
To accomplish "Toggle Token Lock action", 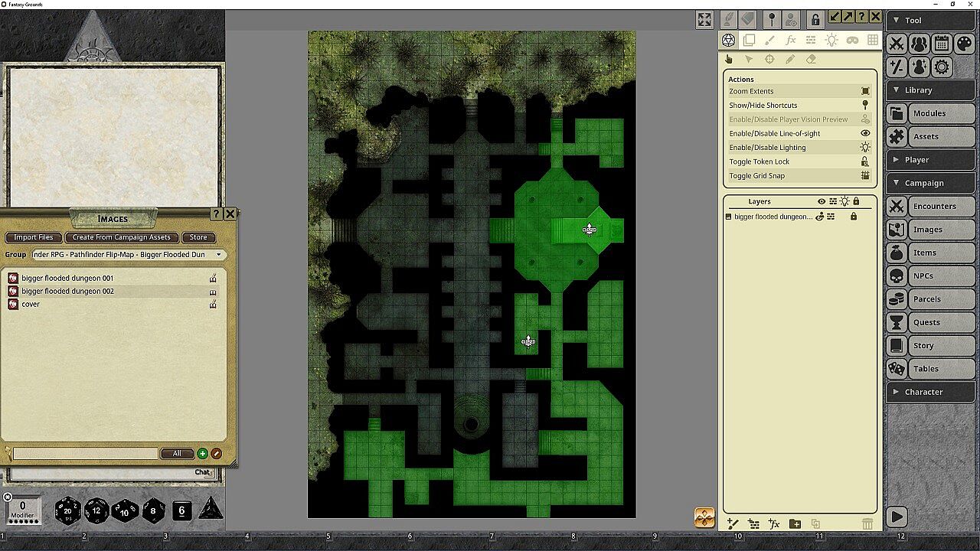I will click(x=799, y=161).
